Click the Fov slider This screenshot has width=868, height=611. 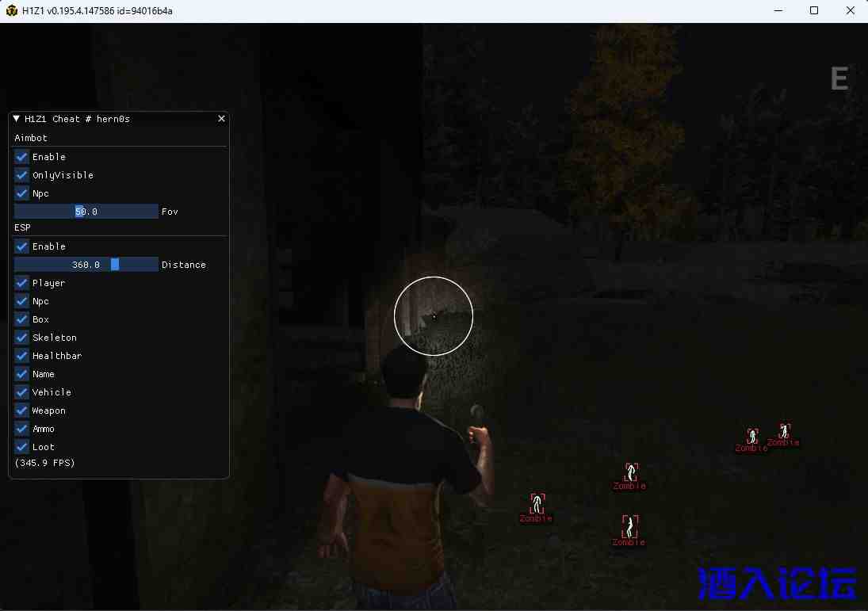coord(86,212)
